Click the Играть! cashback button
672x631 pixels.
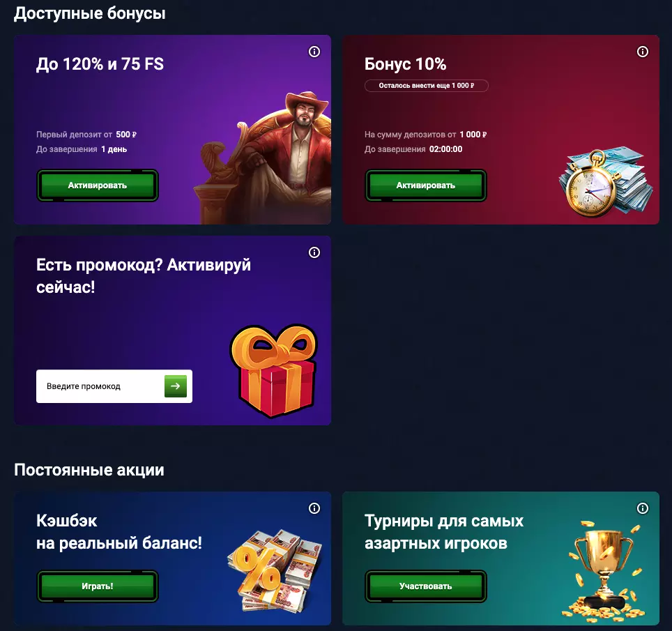[x=98, y=586]
